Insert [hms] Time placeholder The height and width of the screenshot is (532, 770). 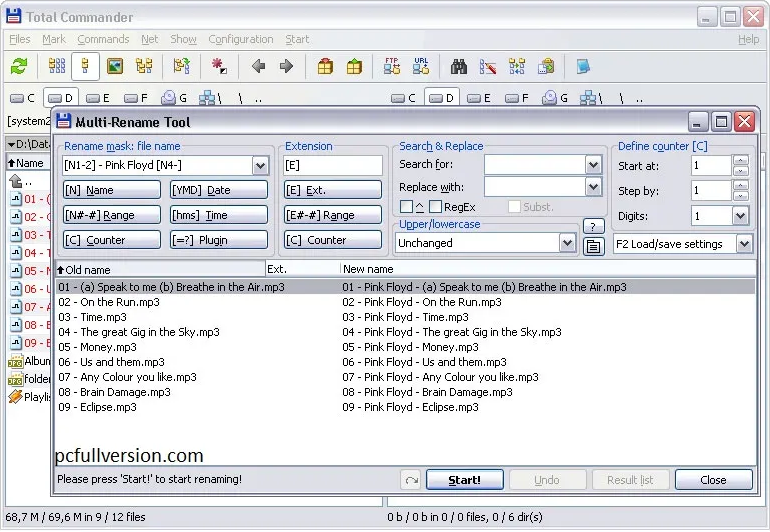(219, 215)
